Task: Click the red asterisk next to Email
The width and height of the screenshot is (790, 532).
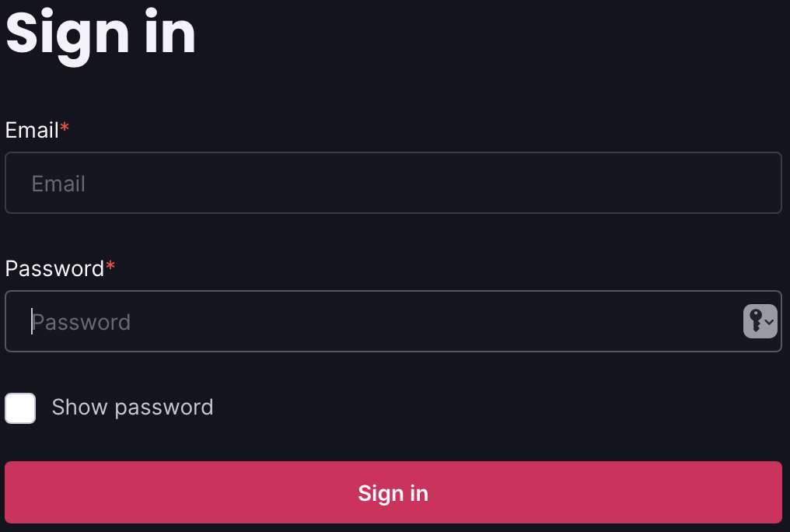Action: click(x=64, y=126)
